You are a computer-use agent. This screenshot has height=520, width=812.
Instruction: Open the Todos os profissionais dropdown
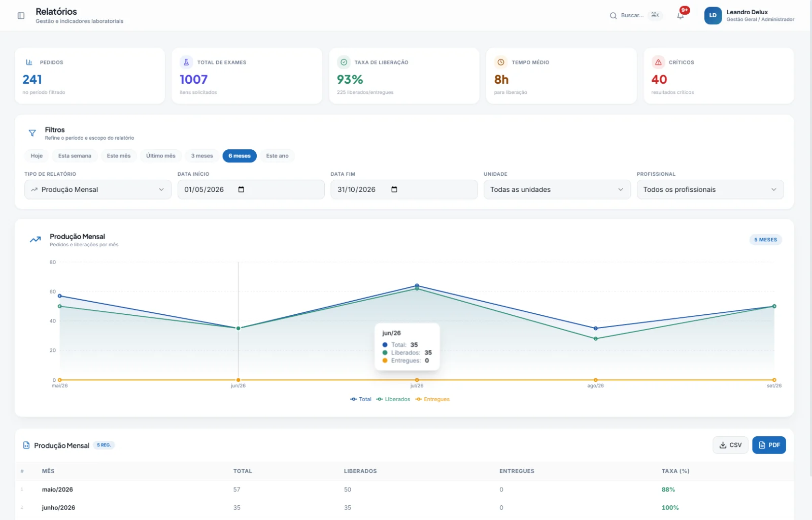coord(710,189)
